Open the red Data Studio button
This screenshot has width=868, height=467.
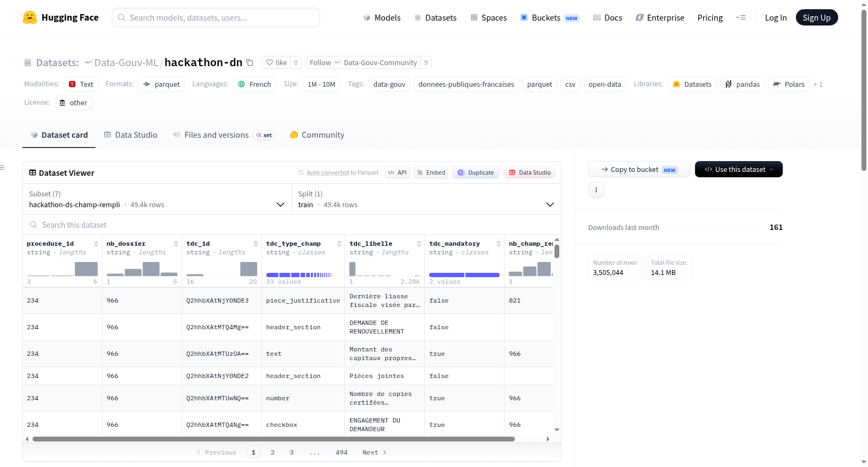click(x=529, y=172)
